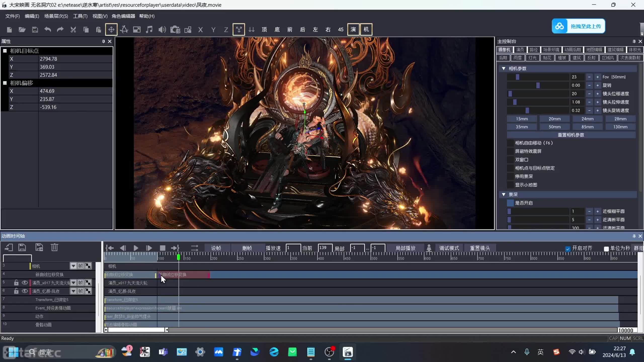The height and width of the screenshot is (362, 644).
Task: Select 85mm lens preset
Action: click(587, 127)
